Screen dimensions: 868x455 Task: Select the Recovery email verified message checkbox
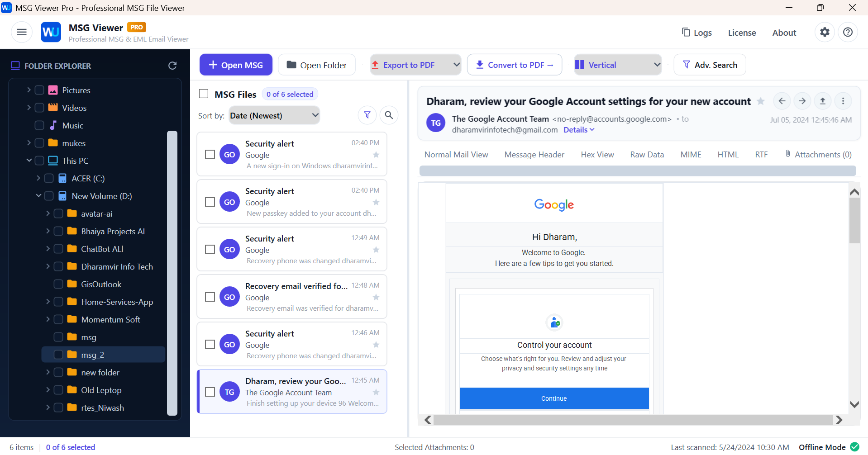[210, 297]
